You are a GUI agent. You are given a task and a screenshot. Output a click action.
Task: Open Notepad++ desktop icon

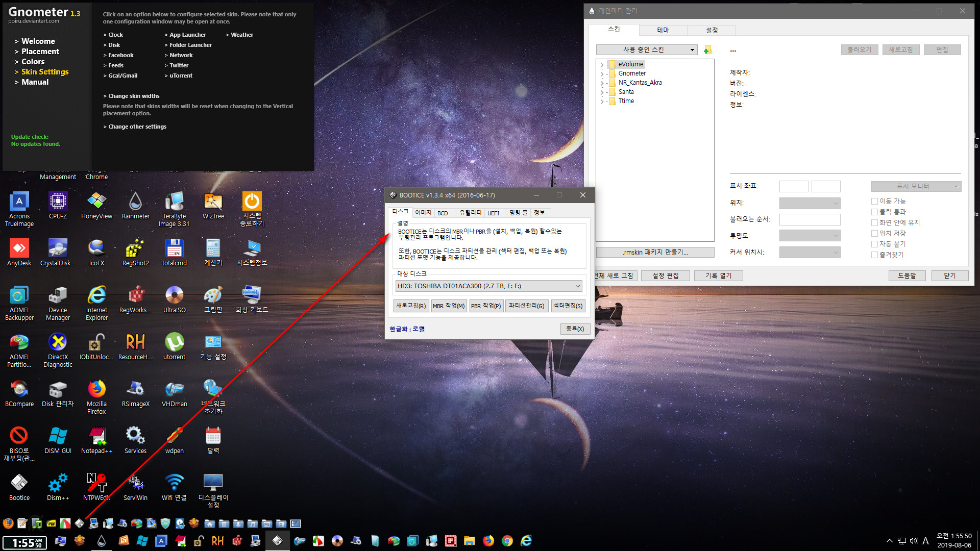coord(96,440)
